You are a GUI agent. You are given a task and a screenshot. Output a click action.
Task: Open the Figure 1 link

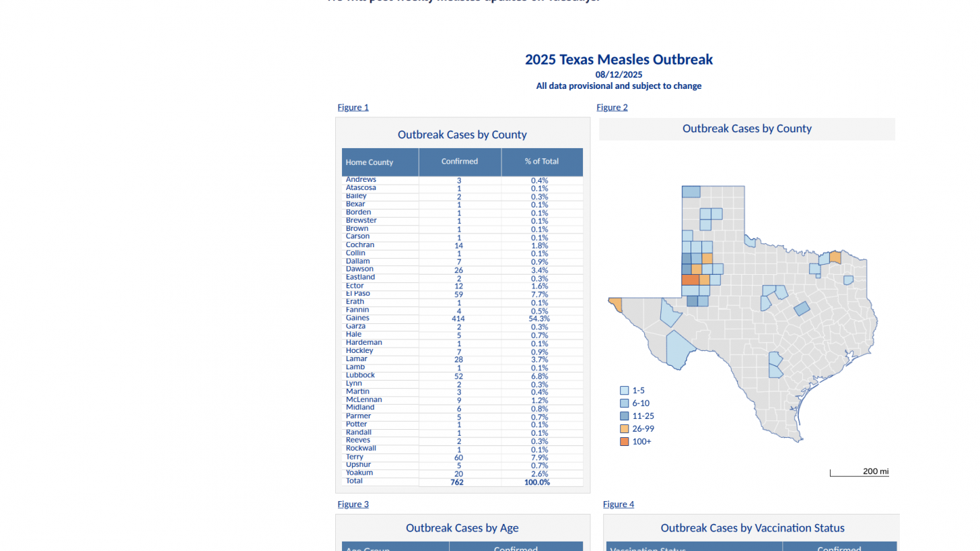pyautogui.click(x=353, y=107)
